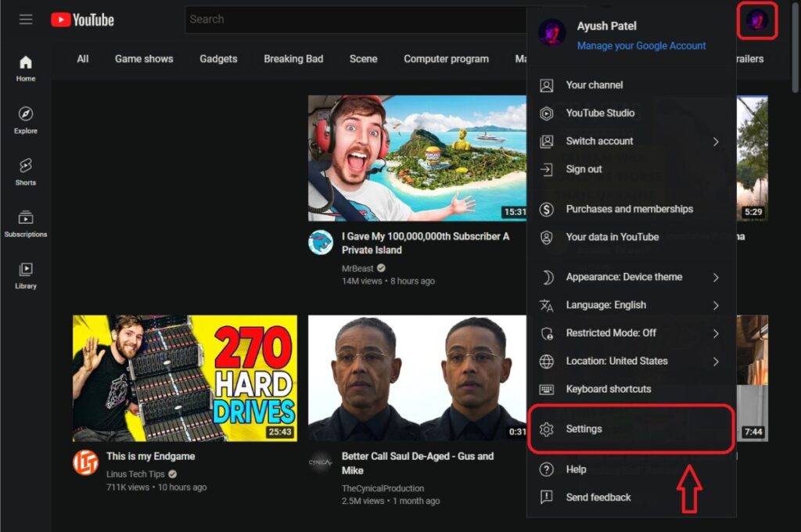Open Home from the sidebar
This screenshot has height=532, width=801.
(x=25, y=66)
